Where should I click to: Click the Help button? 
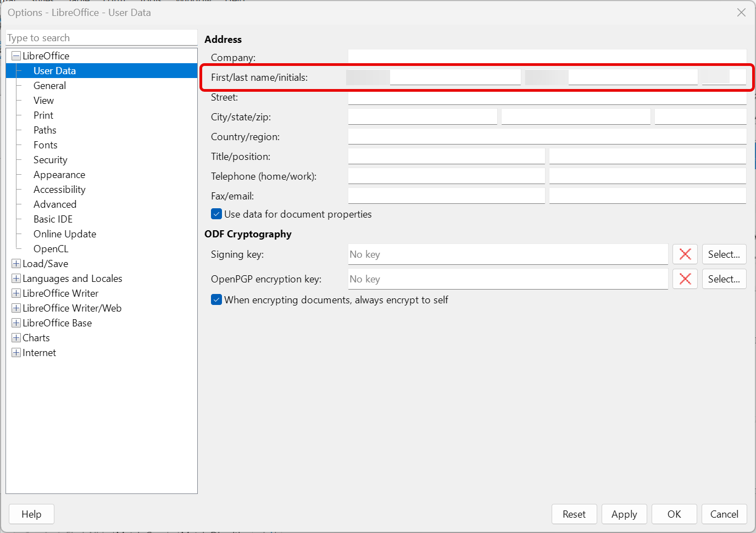pyautogui.click(x=31, y=514)
